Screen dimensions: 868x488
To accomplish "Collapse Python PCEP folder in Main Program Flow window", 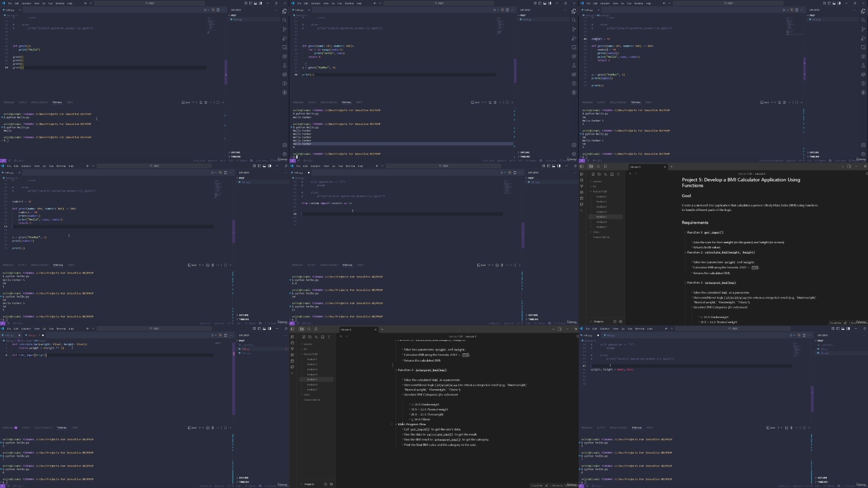I will click(x=310, y=354).
